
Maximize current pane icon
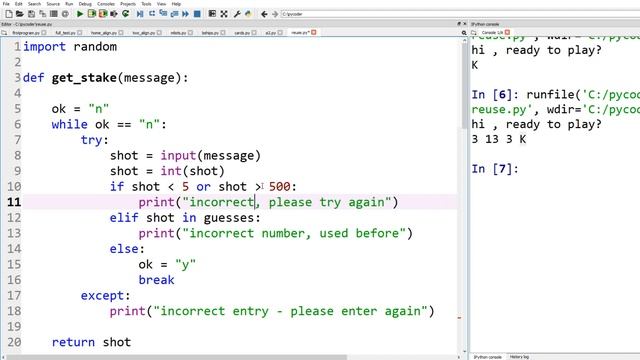[212, 14]
